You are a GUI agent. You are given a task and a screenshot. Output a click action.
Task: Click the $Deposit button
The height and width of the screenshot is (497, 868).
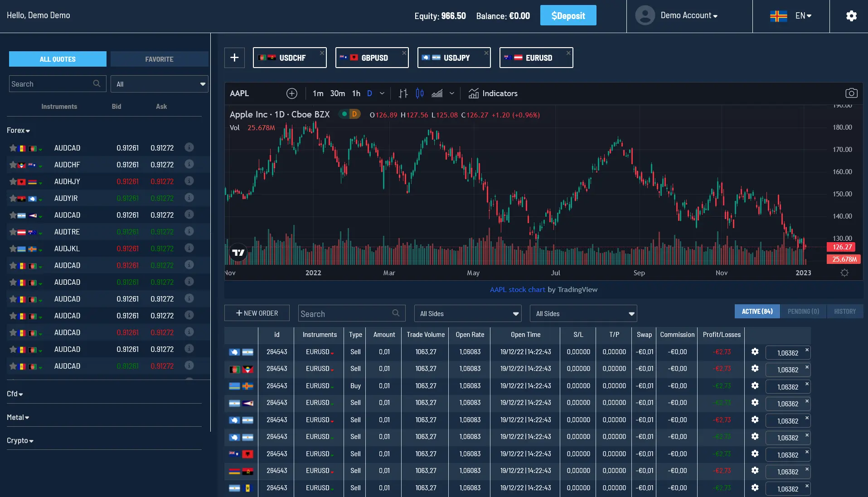point(568,15)
